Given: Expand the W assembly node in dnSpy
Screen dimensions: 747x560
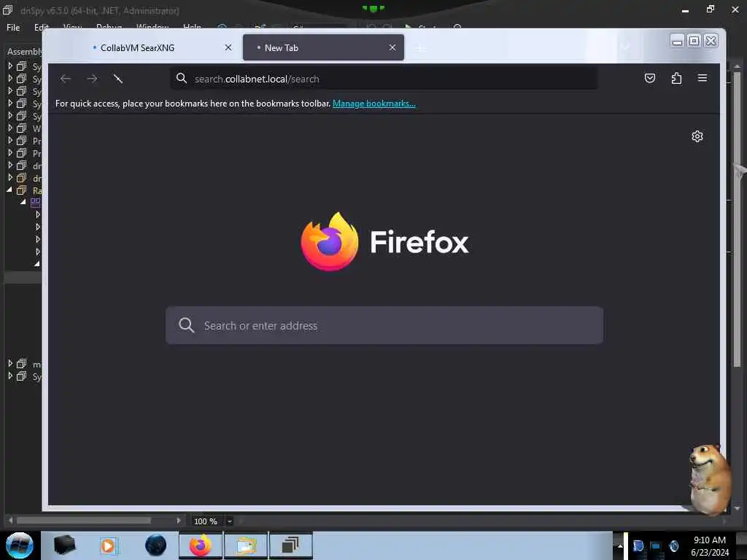Looking at the screenshot, I should pyautogui.click(x=10, y=128).
